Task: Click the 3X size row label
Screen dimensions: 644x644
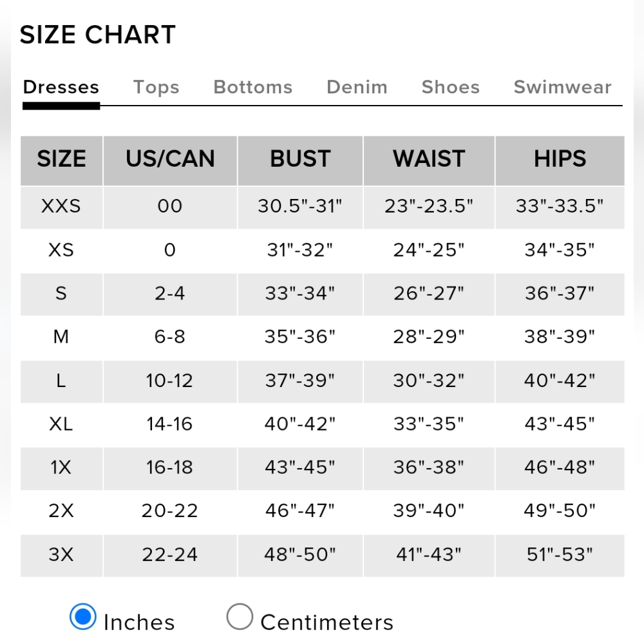Action: 61,554
